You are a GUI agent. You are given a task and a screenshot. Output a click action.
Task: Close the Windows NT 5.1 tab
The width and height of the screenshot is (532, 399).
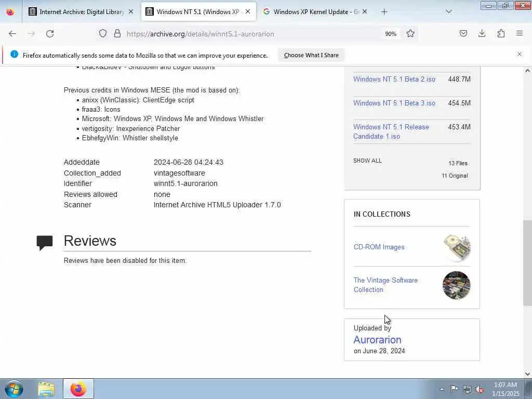click(x=248, y=11)
